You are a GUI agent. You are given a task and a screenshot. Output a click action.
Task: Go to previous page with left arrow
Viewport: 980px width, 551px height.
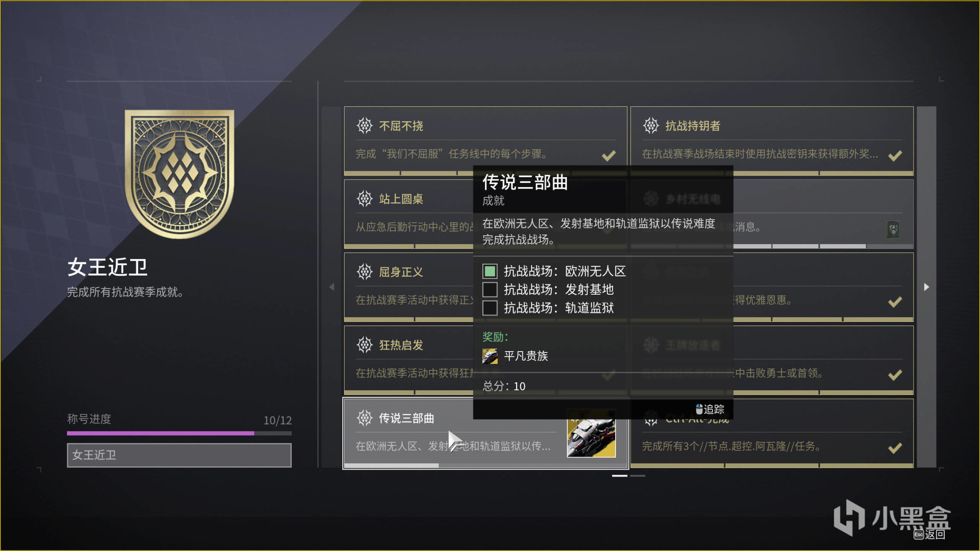pos(332,287)
